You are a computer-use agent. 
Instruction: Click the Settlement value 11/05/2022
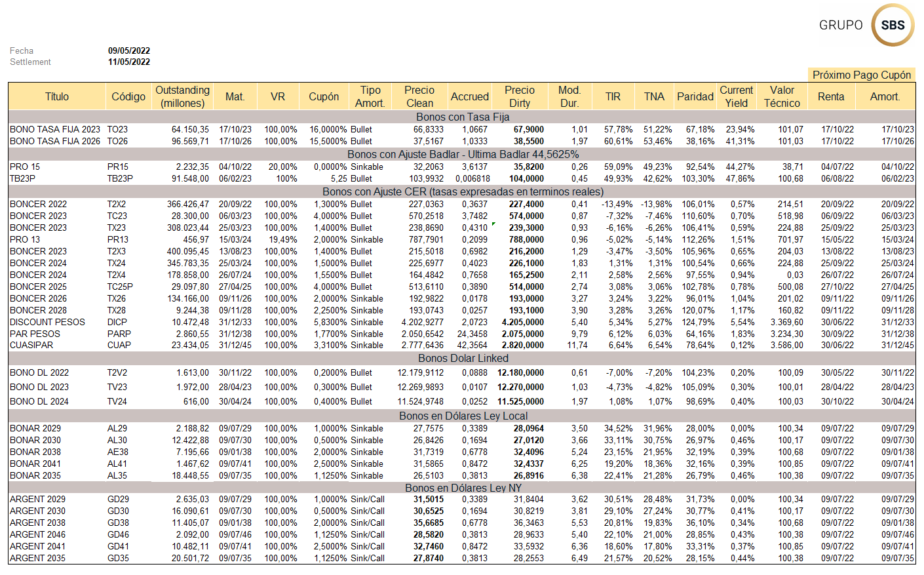[x=129, y=62]
